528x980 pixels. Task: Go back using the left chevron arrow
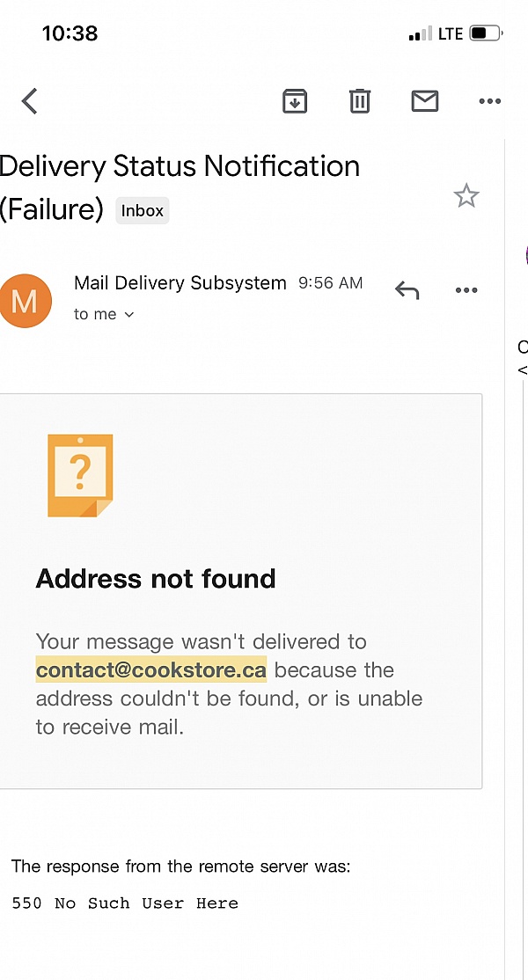(29, 100)
